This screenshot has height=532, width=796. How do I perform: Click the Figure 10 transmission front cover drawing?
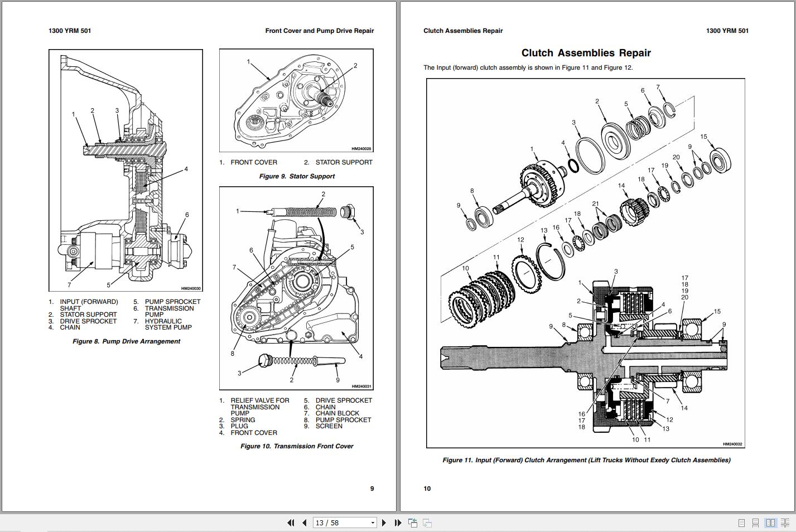296,288
